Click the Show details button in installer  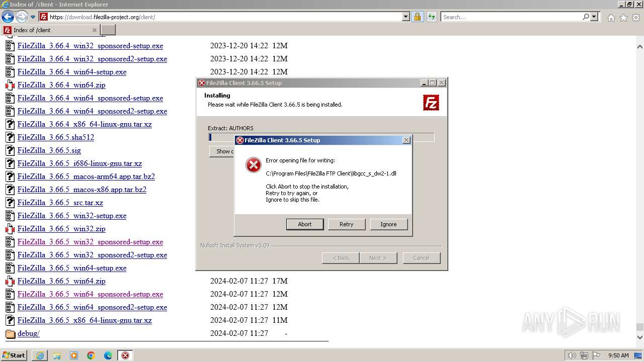click(x=221, y=151)
